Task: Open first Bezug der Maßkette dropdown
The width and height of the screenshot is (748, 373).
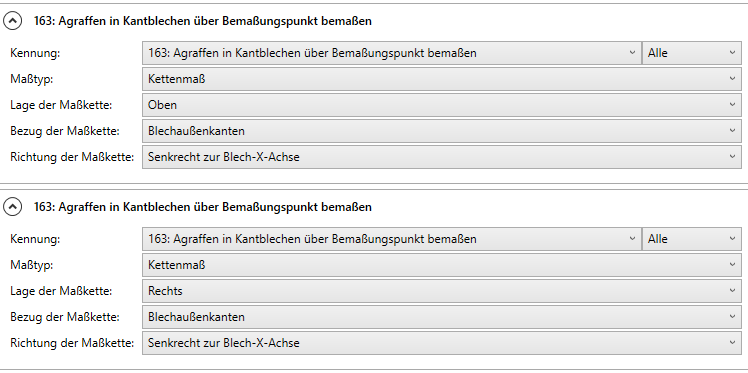Action: (442, 131)
